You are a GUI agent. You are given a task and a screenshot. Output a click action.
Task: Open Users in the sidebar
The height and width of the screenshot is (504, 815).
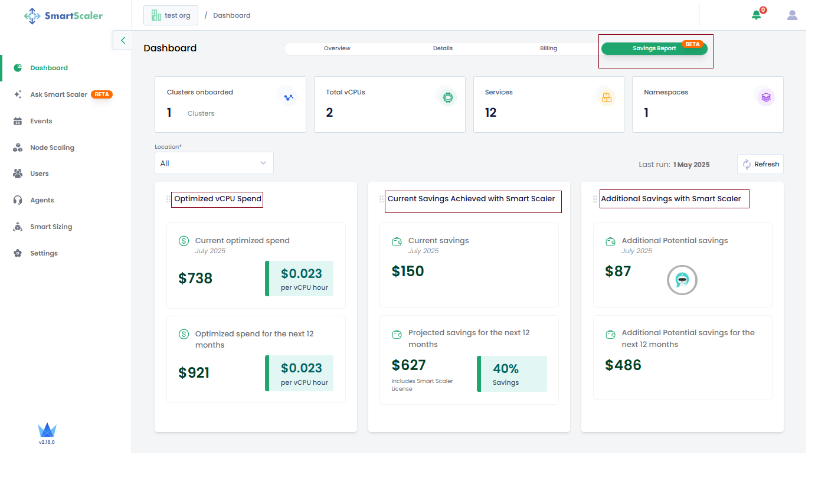pyautogui.click(x=40, y=174)
